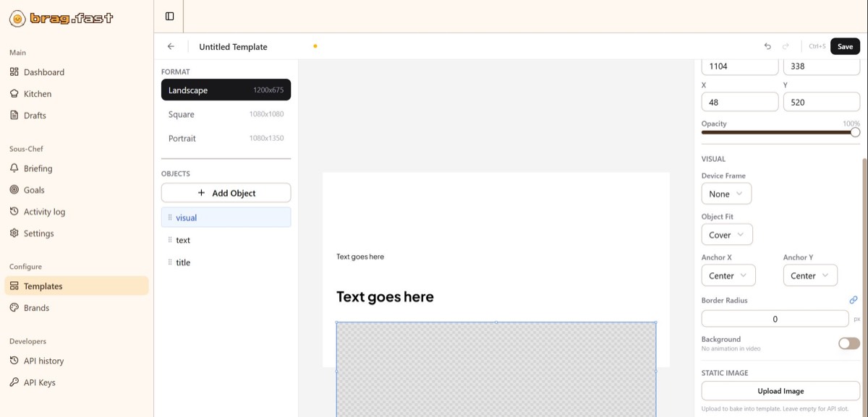Click the Y position field
Image resolution: width=868 pixels, height=417 pixels.
tap(822, 102)
